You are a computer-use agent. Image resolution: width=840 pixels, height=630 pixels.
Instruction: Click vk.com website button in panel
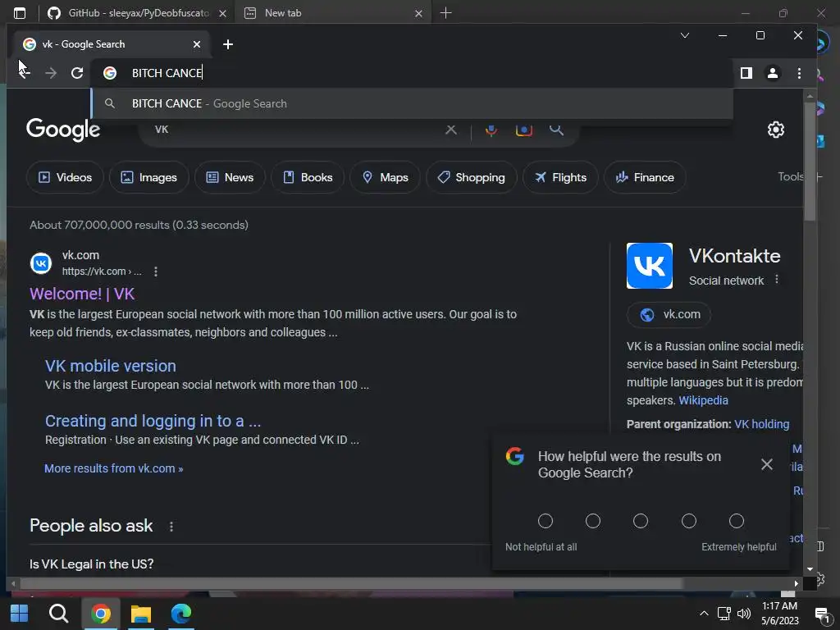click(669, 314)
